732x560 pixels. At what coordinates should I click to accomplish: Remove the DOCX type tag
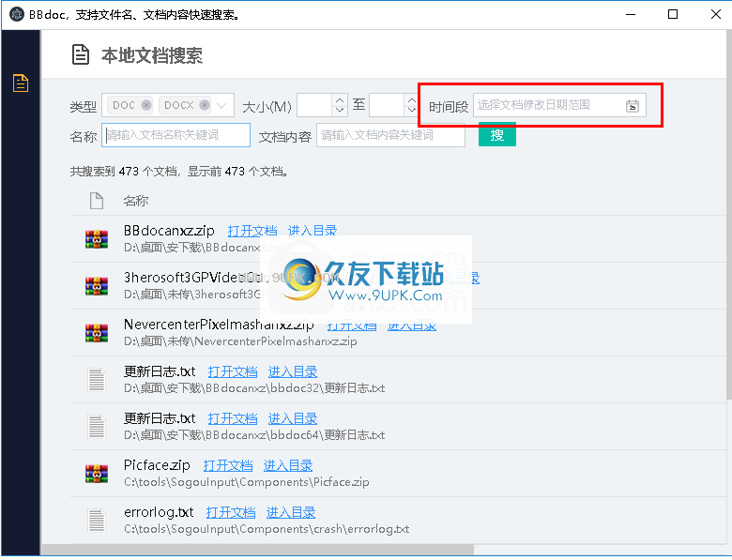[x=205, y=105]
